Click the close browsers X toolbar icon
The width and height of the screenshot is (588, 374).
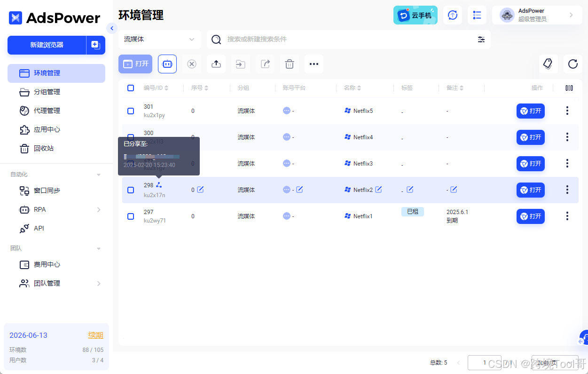(x=192, y=64)
